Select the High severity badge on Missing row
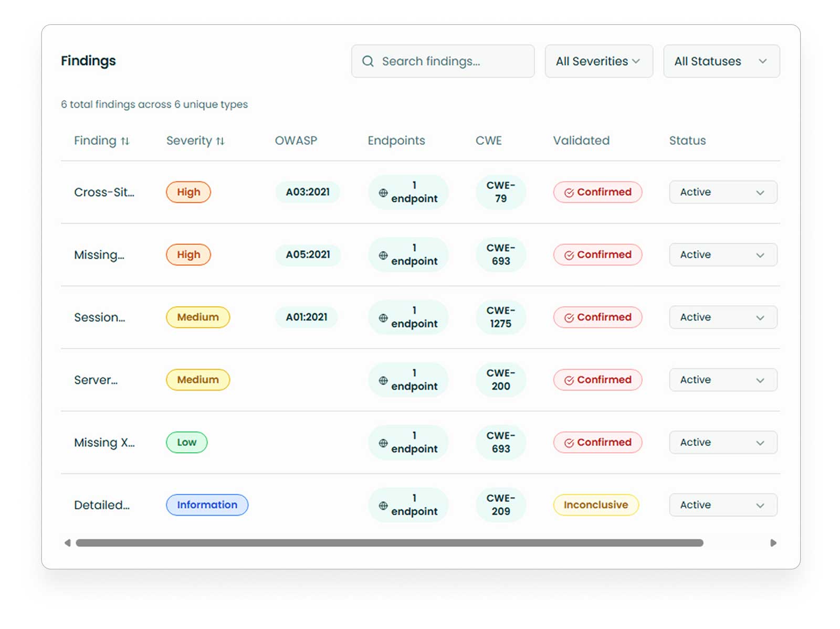This screenshot has height=629, width=840. (x=188, y=254)
